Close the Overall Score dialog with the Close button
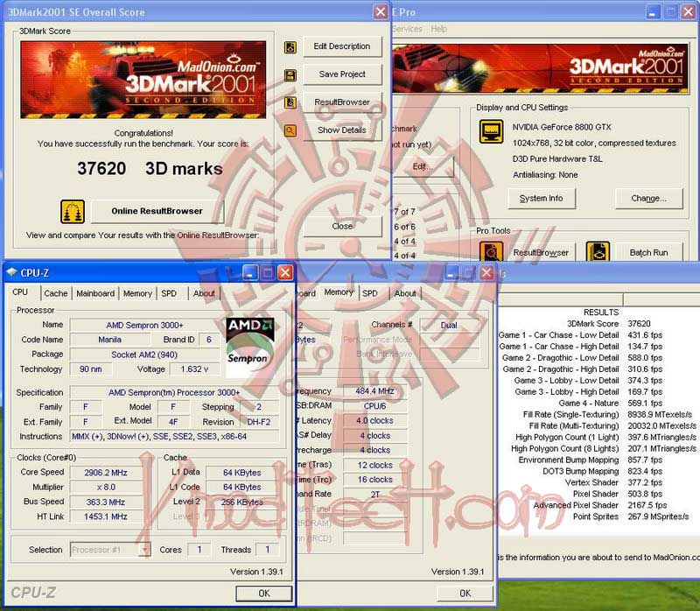Screen dimensions: 700x611 (x=342, y=227)
